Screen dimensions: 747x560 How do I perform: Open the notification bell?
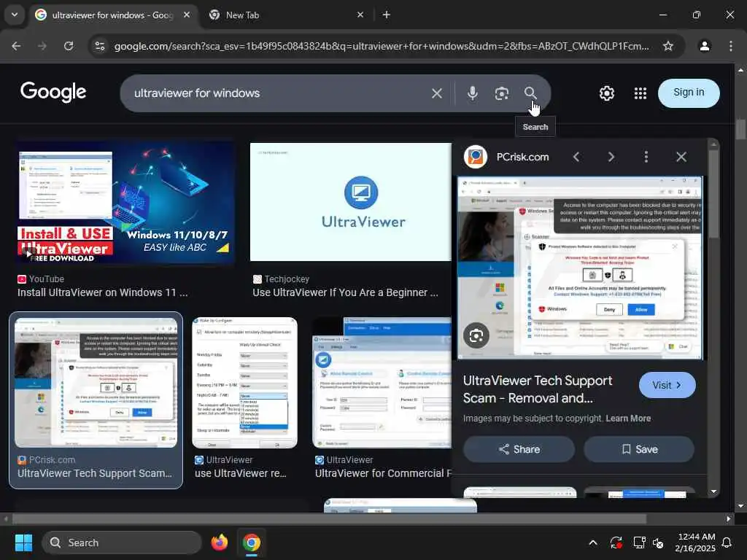pyautogui.click(x=727, y=542)
